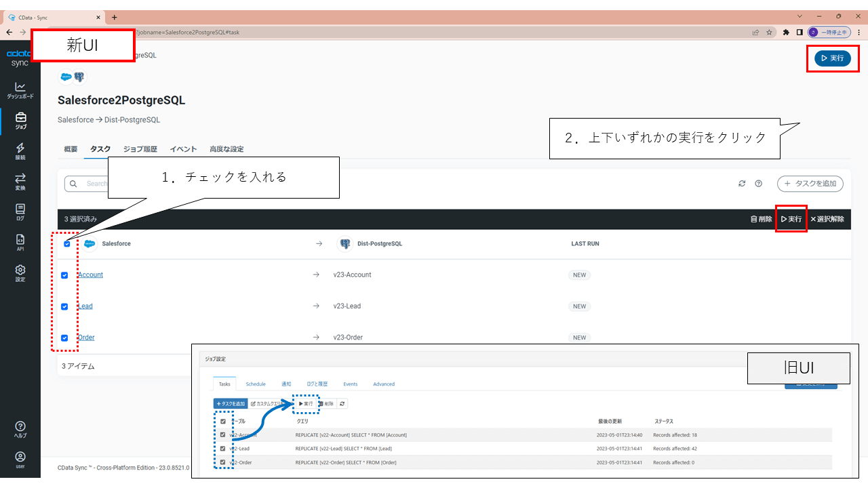Screen dimensions: 868x488
Task: Click the blue タスクを追加 button in the old UI
Action: (231, 404)
